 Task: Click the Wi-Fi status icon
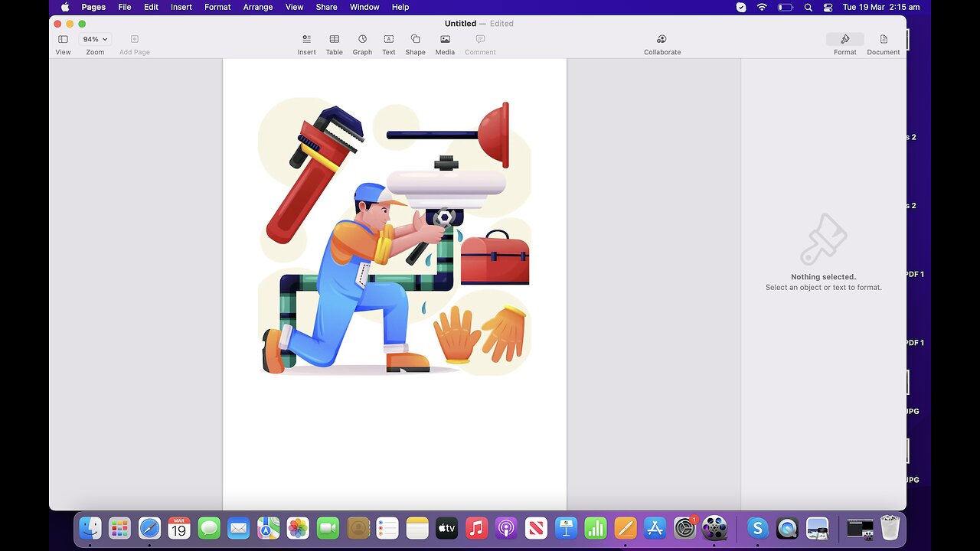coord(762,7)
